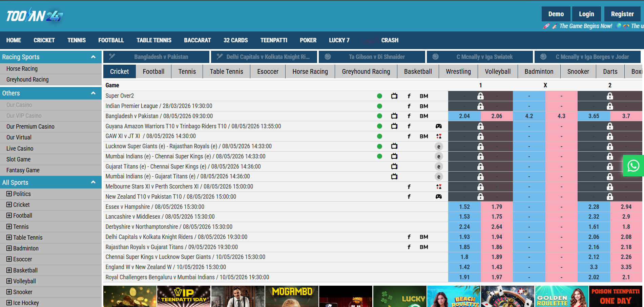Click red dots icon for Melbourne Stars XI row
The height and width of the screenshot is (307, 644).
(x=439, y=187)
